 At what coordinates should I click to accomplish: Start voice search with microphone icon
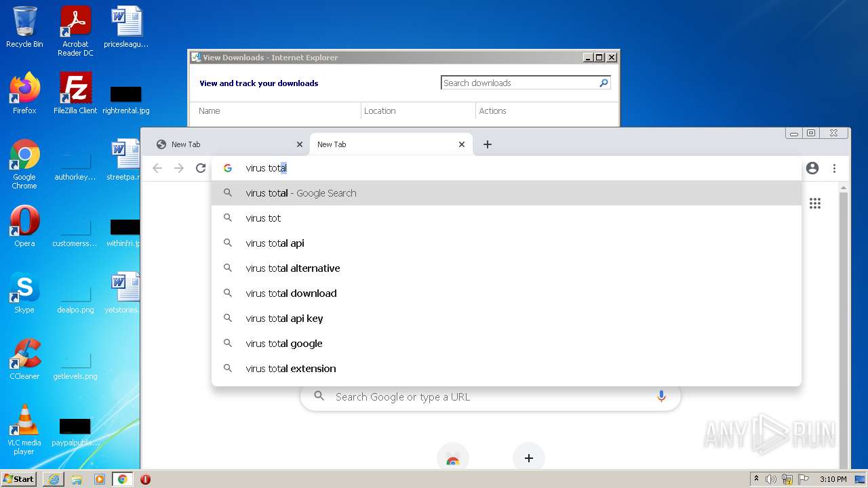pyautogui.click(x=661, y=396)
